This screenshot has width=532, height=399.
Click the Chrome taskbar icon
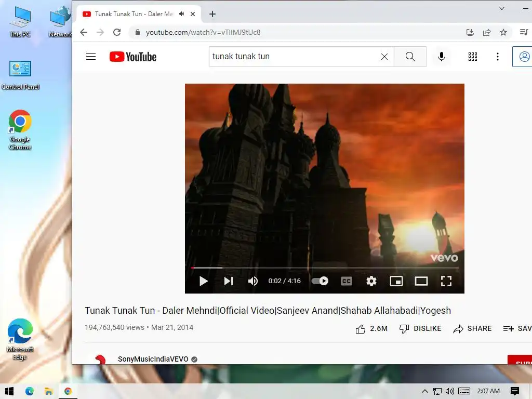pos(68,391)
